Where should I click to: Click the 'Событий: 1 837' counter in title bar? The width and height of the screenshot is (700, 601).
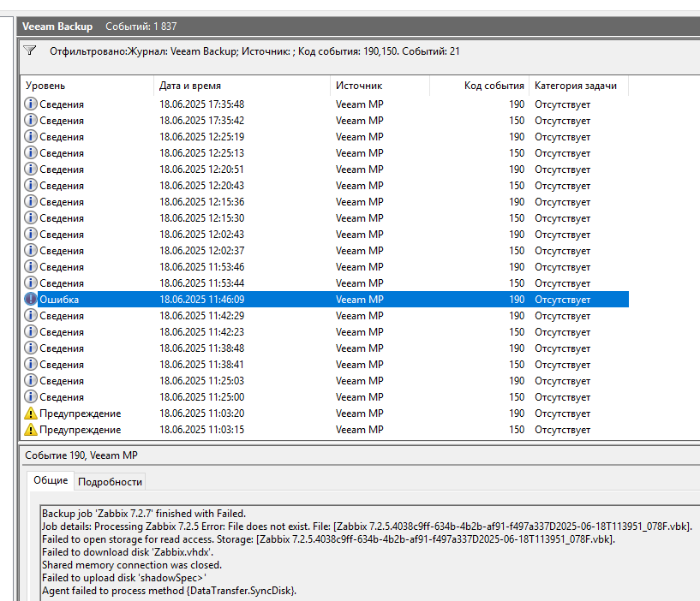pyautogui.click(x=141, y=27)
